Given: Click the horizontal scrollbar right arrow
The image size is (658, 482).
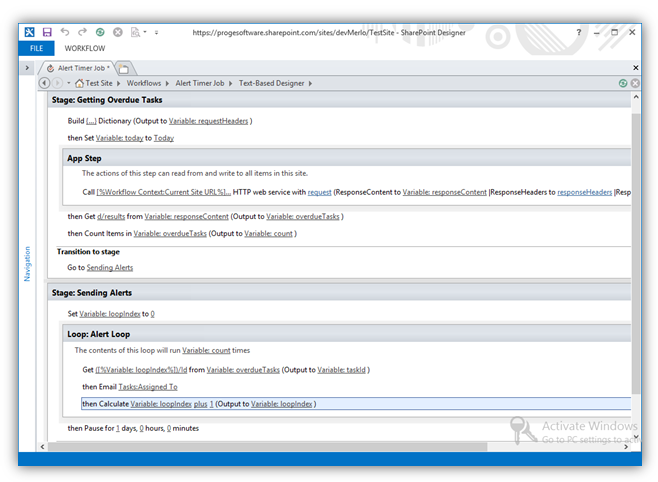Looking at the screenshot, I should click(626, 447).
